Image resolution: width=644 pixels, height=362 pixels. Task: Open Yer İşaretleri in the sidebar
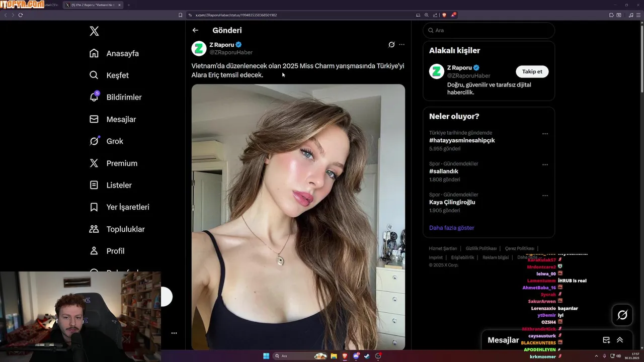119,207
